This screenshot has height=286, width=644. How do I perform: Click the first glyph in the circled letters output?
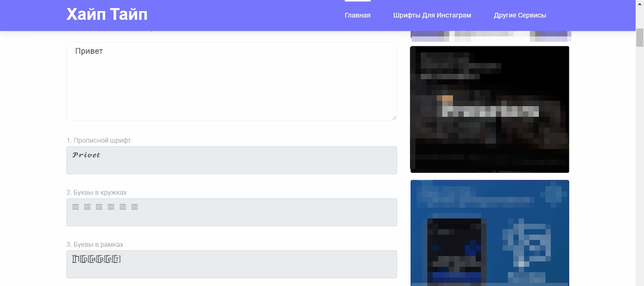pos(76,207)
